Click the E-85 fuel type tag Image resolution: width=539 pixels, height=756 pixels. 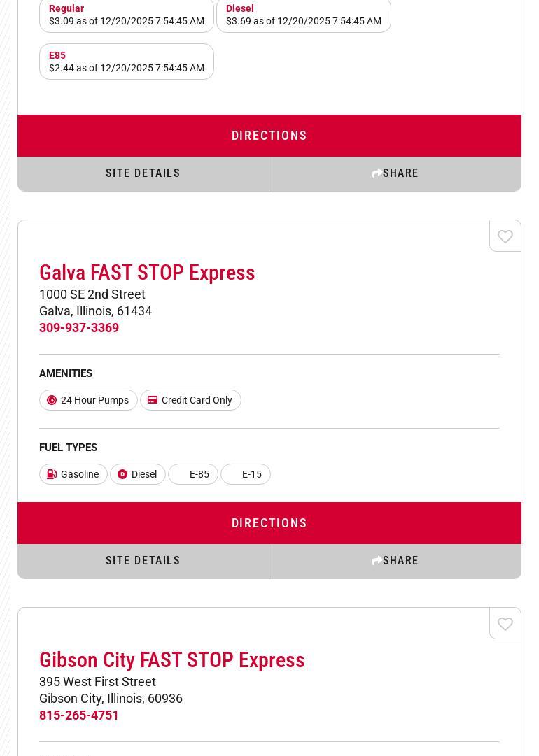point(194,474)
